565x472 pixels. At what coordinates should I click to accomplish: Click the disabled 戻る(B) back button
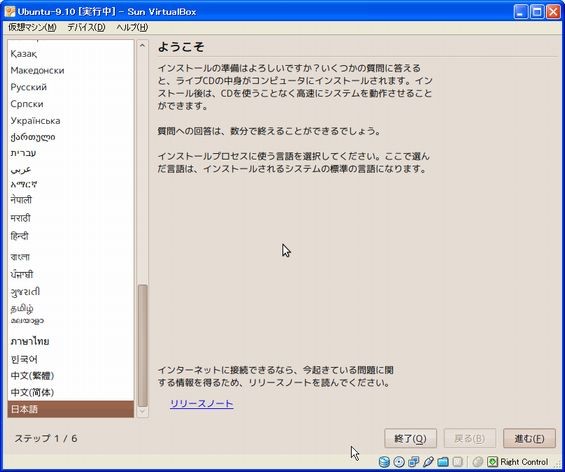click(x=470, y=438)
